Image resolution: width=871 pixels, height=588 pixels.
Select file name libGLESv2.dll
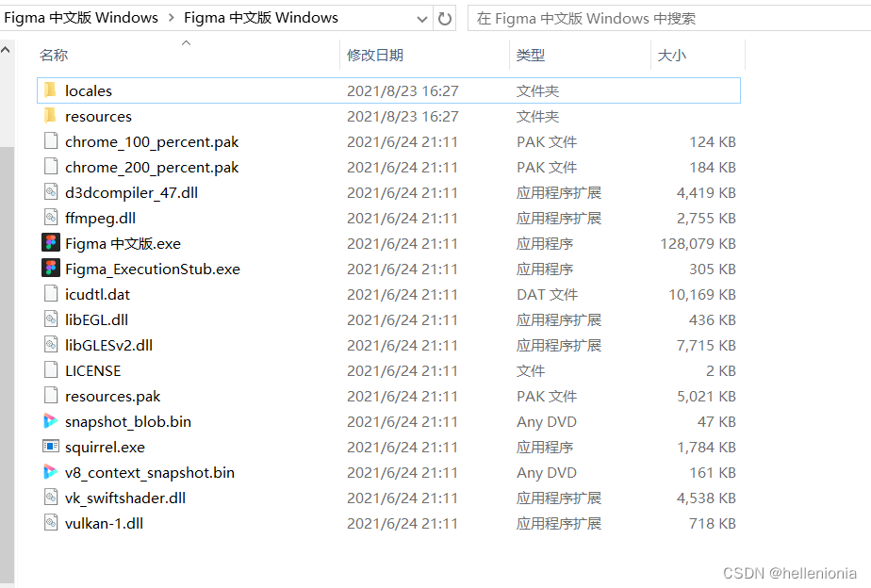(108, 346)
